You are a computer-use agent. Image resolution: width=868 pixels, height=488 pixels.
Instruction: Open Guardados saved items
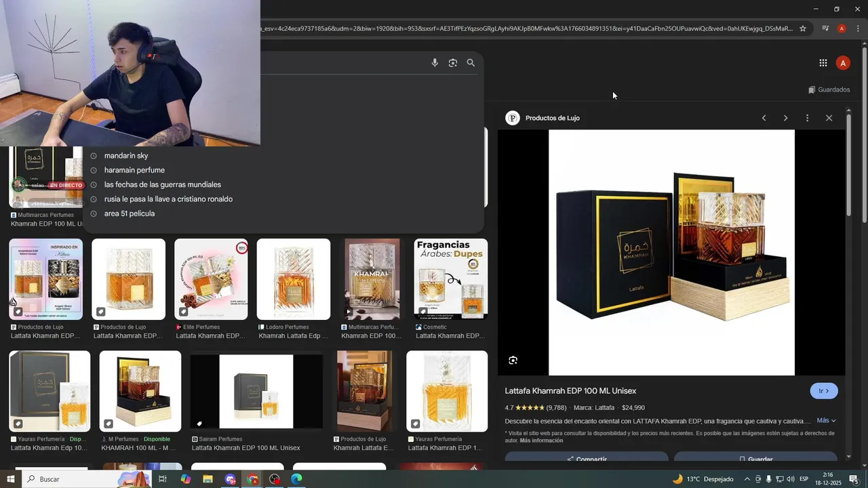pos(829,89)
